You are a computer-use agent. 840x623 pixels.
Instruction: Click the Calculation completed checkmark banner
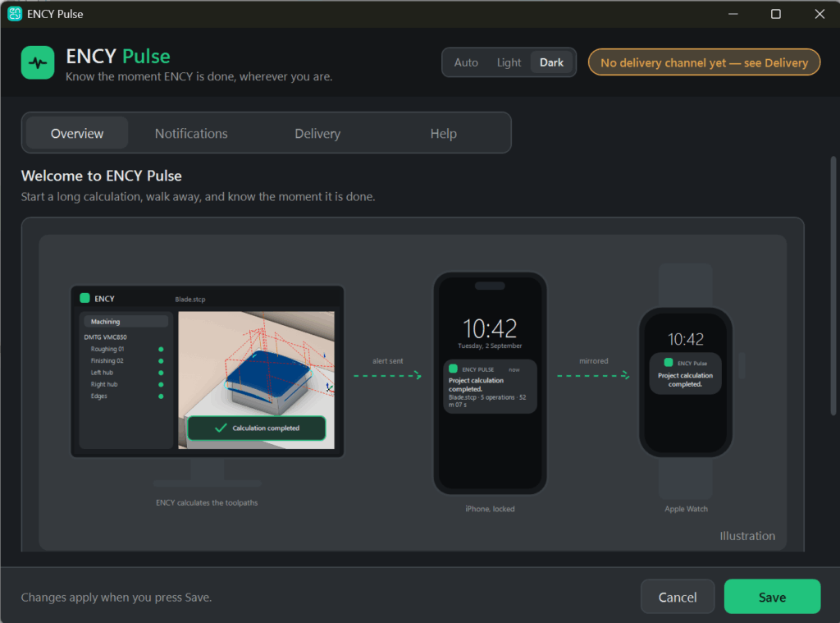[x=257, y=428]
